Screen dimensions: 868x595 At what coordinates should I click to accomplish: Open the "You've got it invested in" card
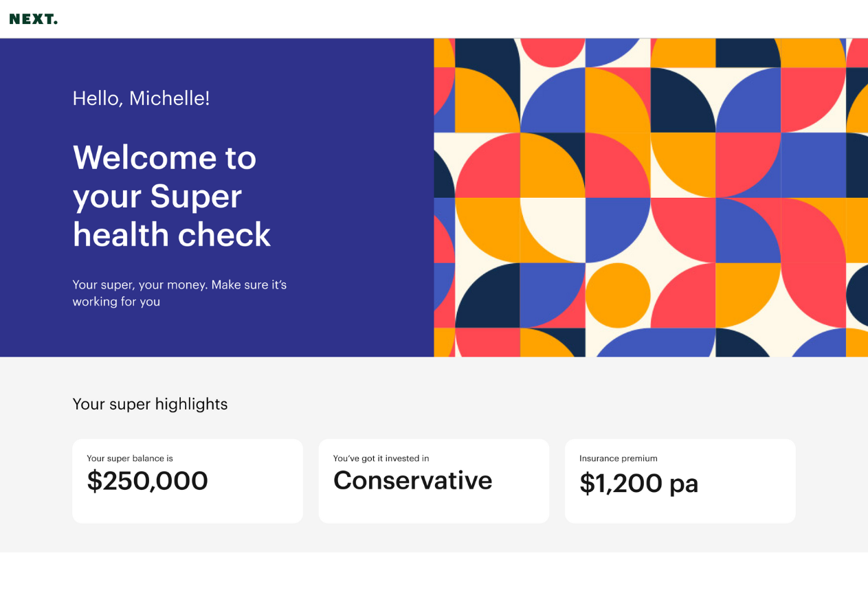pos(434,481)
